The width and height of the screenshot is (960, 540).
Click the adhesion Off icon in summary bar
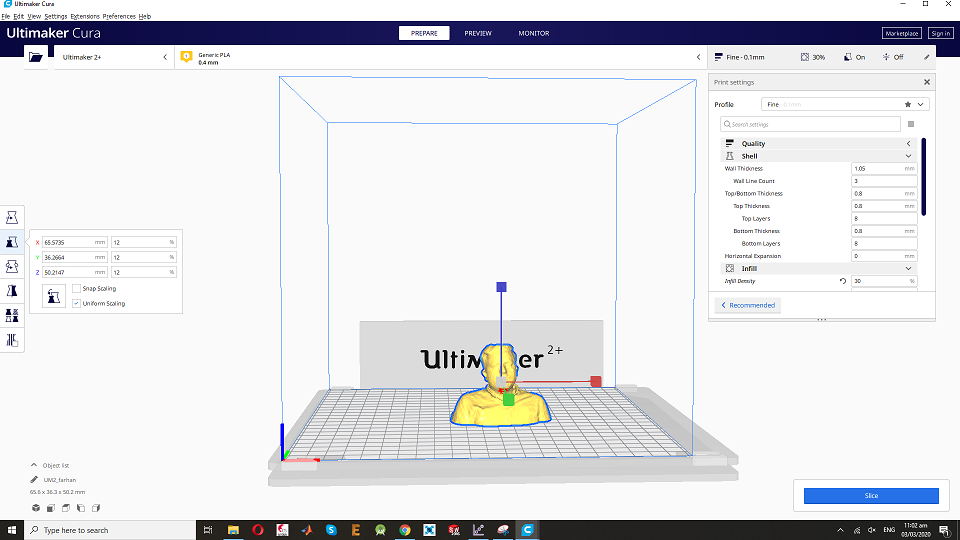click(x=886, y=57)
